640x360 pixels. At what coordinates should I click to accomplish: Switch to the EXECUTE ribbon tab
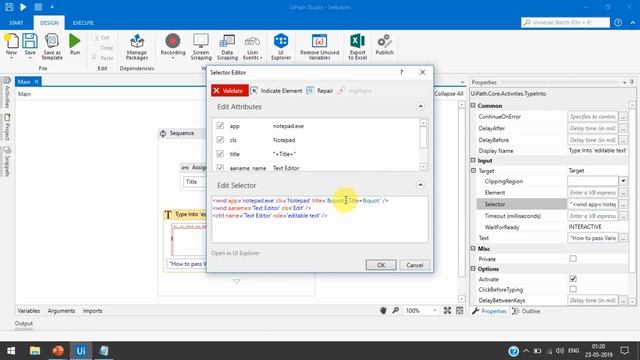[x=83, y=23]
